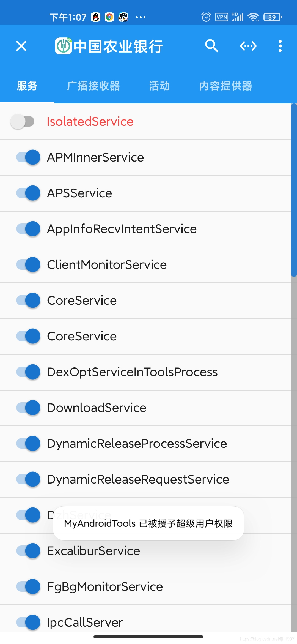Switch to the 内容提供器 tab

[226, 86]
